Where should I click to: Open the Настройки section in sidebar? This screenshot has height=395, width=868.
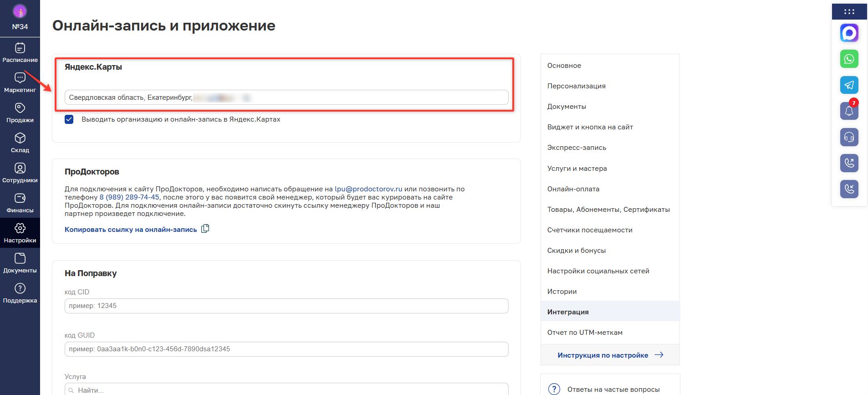(20, 233)
